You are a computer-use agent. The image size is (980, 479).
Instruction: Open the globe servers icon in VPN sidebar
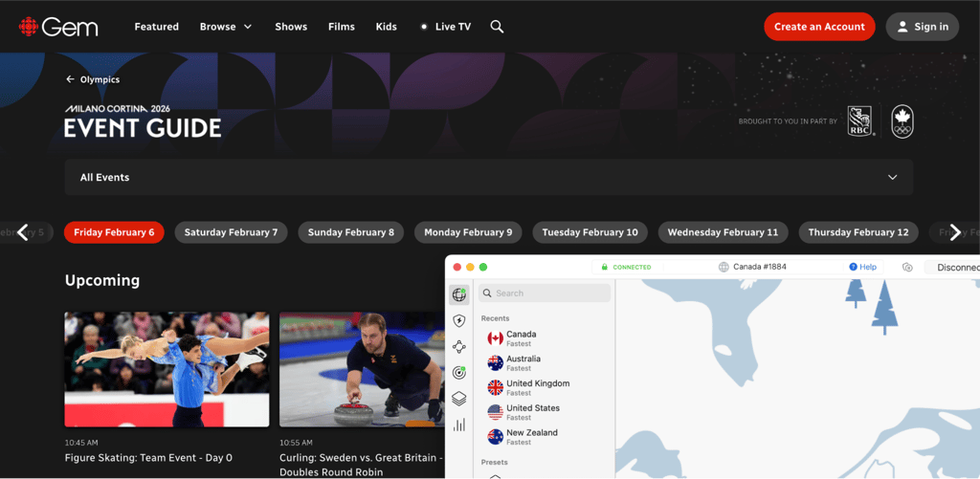459,294
